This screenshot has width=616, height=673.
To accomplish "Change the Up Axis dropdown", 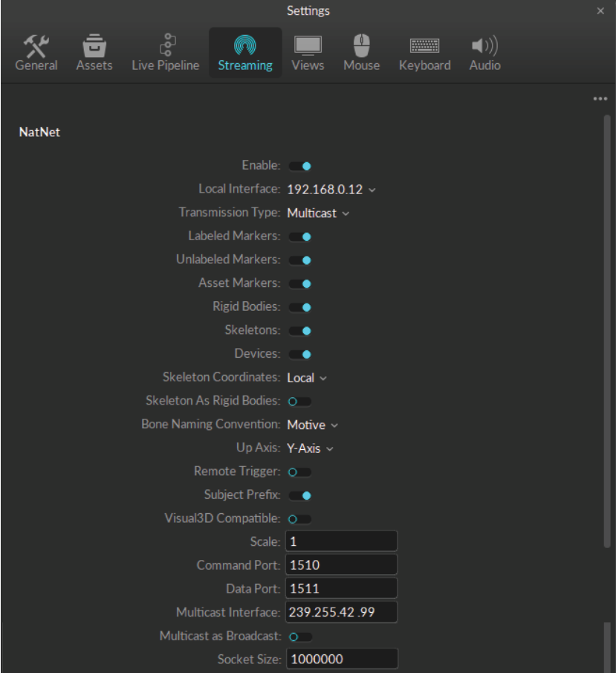I will pyautogui.click(x=311, y=449).
